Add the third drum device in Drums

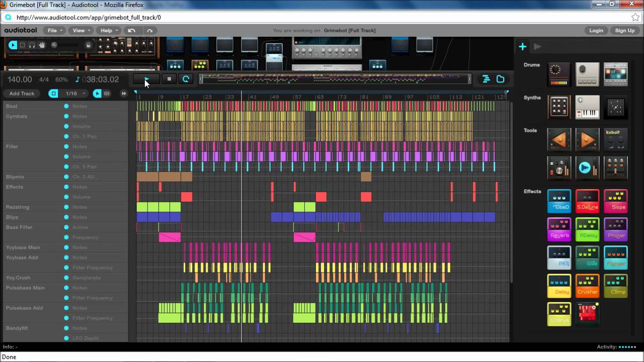615,74
